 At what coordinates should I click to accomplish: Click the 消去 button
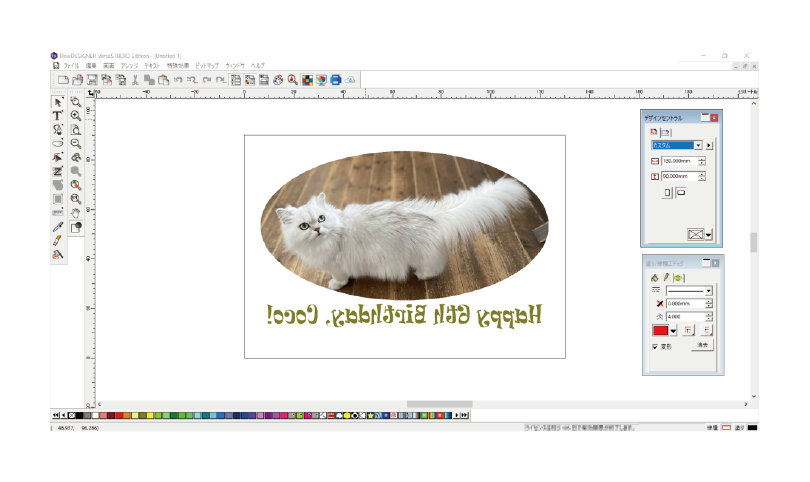coord(702,345)
